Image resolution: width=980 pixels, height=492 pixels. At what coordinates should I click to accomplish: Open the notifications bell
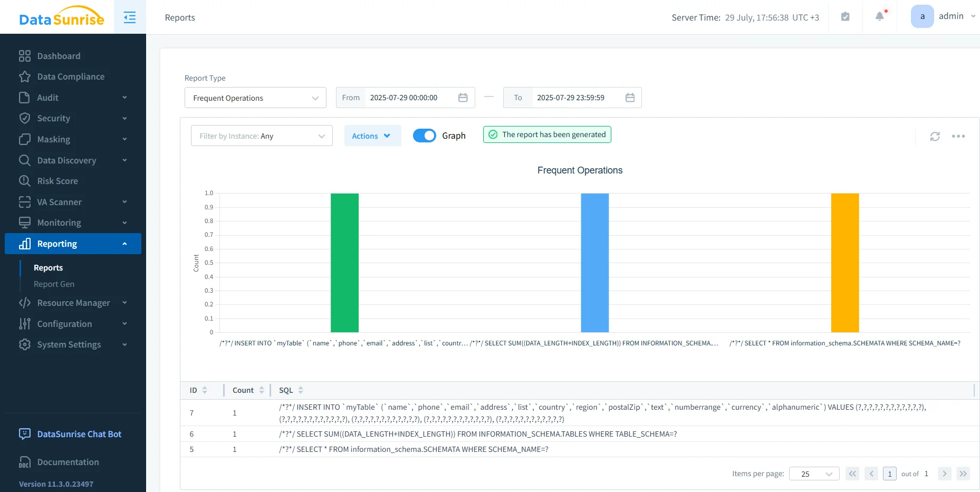tap(879, 16)
